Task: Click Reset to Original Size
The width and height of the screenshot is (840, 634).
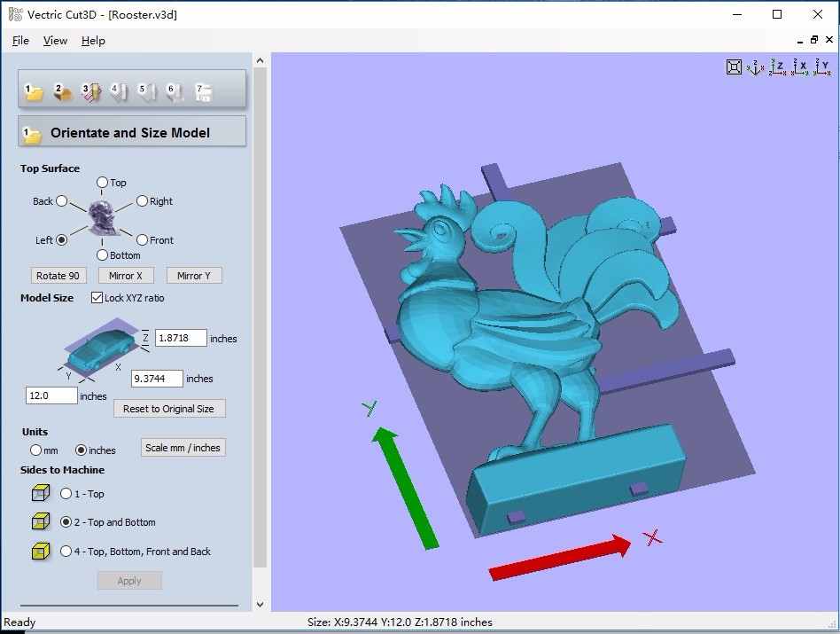Action: (x=168, y=409)
